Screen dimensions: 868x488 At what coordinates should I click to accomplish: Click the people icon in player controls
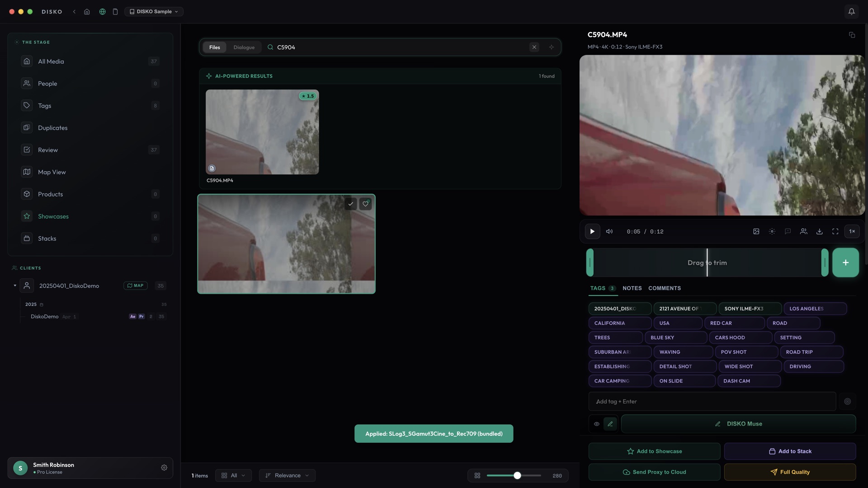pos(803,231)
